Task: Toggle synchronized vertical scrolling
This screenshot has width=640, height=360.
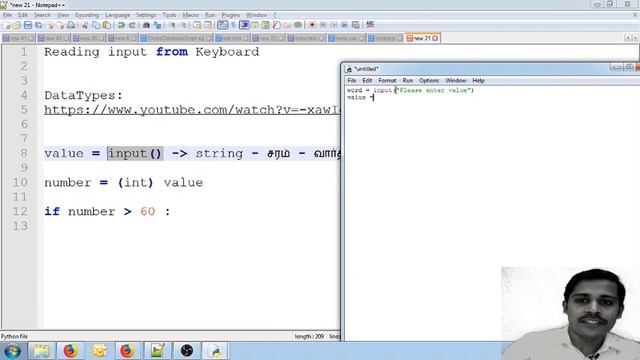Action: click(197, 25)
